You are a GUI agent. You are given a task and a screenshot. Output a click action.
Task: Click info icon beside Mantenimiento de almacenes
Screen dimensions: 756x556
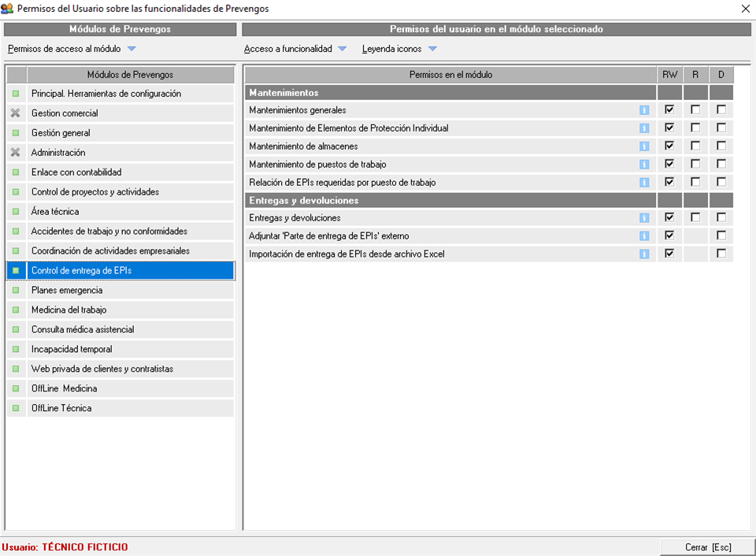pos(644,146)
